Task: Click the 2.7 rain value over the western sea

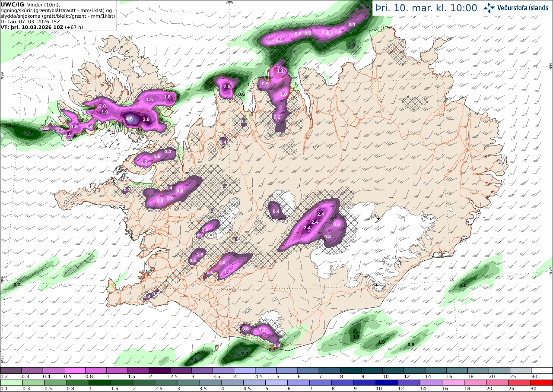Action: (29, 134)
